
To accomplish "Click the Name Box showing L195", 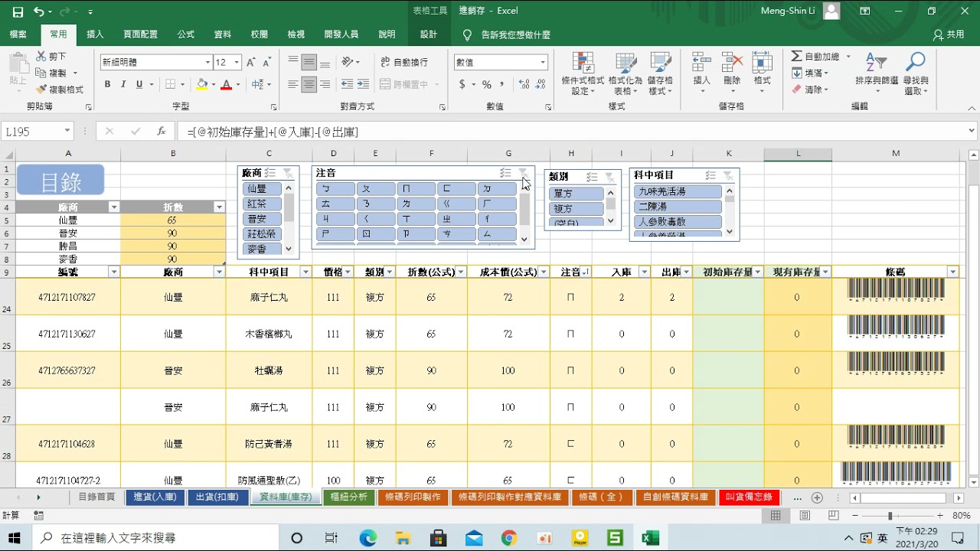I will (x=31, y=131).
